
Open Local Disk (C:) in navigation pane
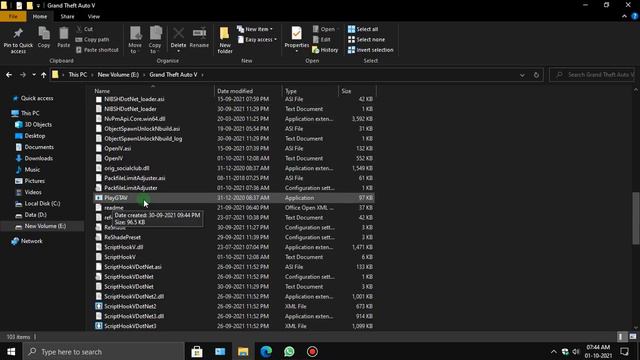click(x=38, y=204)
